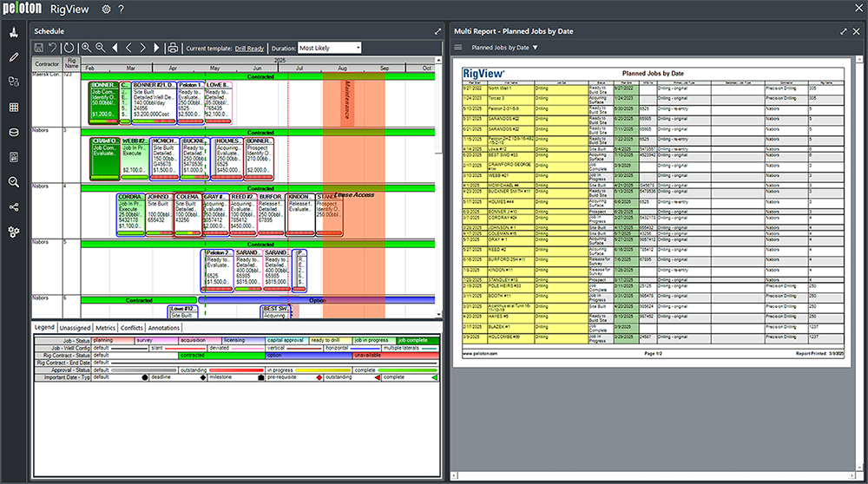Switch to the Unassigned tab
Screen dimensions: 868x484
click(75, 328)
